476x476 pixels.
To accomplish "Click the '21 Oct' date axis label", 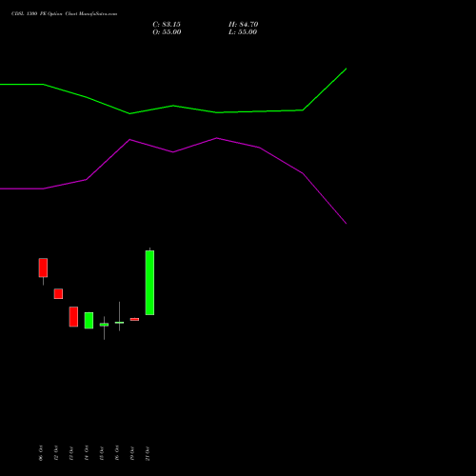I will tap(148, 453).
